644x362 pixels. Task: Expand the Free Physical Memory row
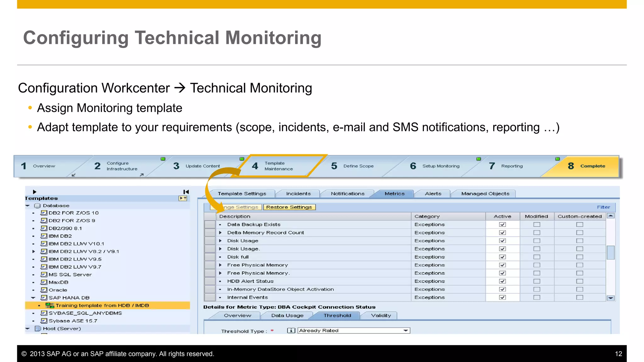click(220, 265)
